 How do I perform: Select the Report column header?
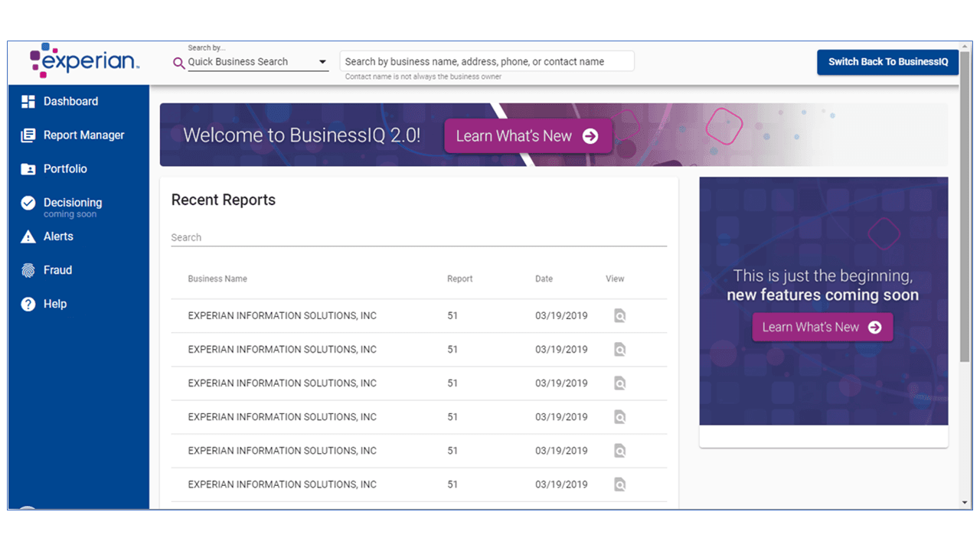(459, 279)
